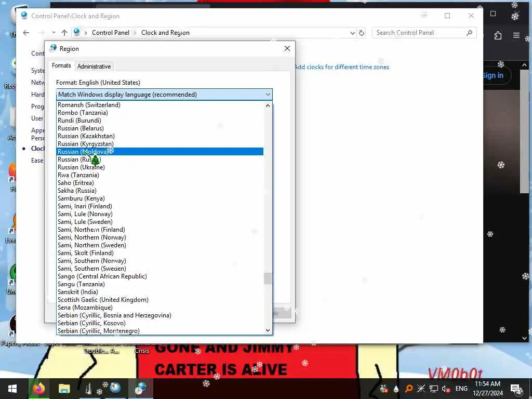This screenshot has height=399, width=532.
Task: Click the Up arrow navigation button
Action: click(x=64, y=33)
